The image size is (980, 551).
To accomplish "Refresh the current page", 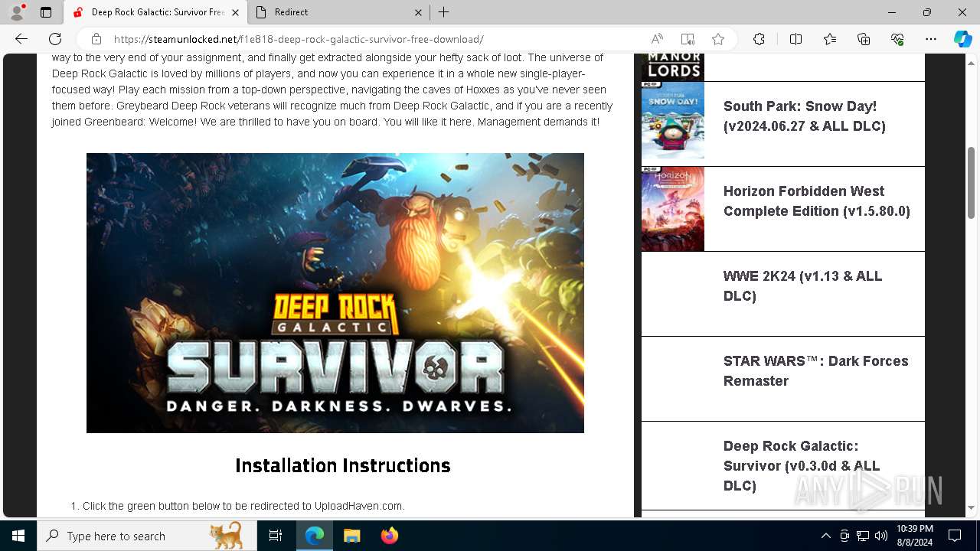I will [55, 39].
